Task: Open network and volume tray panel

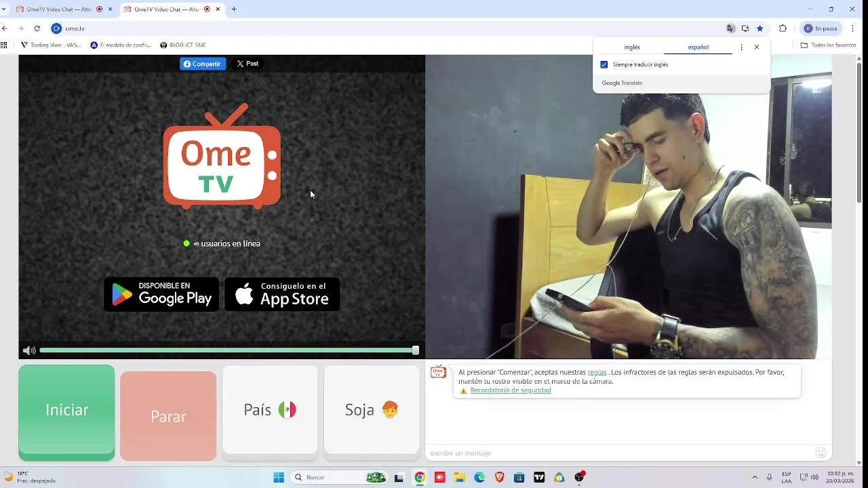Action: tap(809, 477)
